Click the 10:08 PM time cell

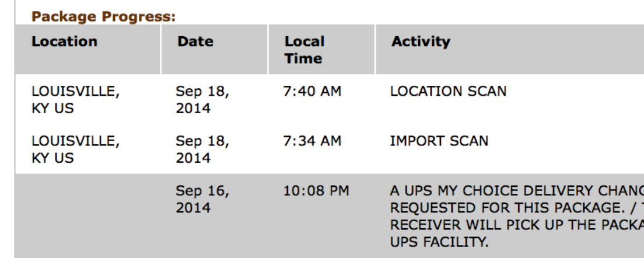pyautogui.click(x=316, y=191)
